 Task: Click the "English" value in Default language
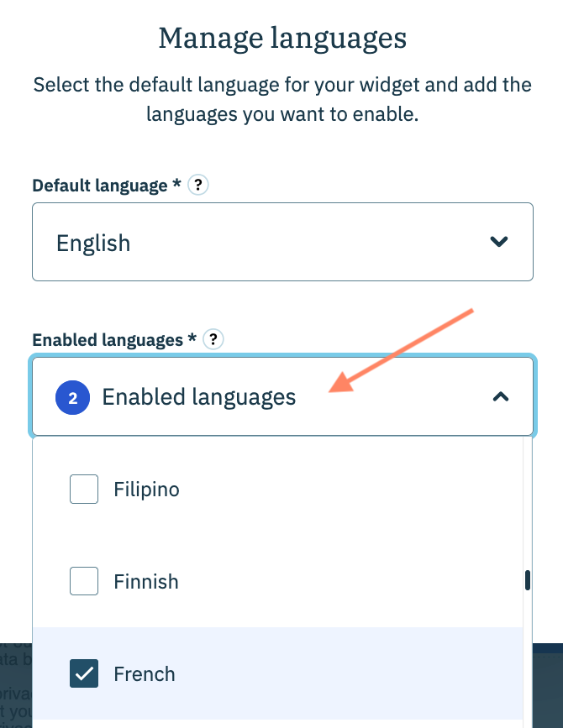click(x=93, y=244)
